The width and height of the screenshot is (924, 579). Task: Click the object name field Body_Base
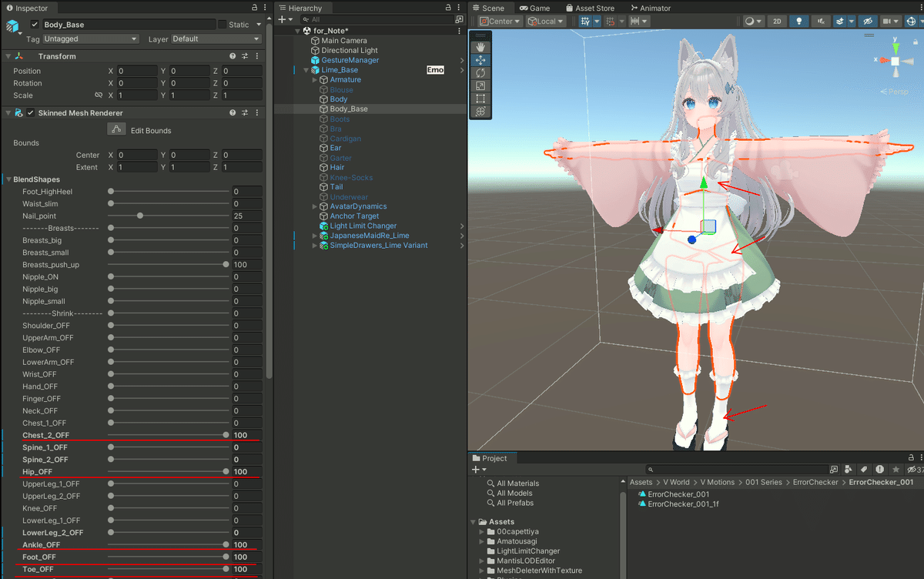[128, 25]
